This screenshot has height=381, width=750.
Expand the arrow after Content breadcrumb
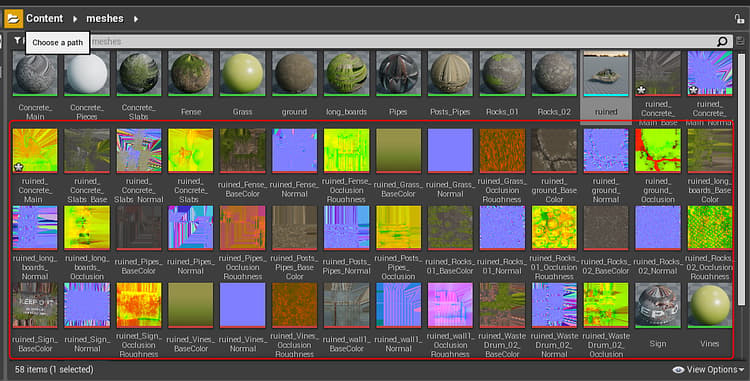click(x=75, y=19)
